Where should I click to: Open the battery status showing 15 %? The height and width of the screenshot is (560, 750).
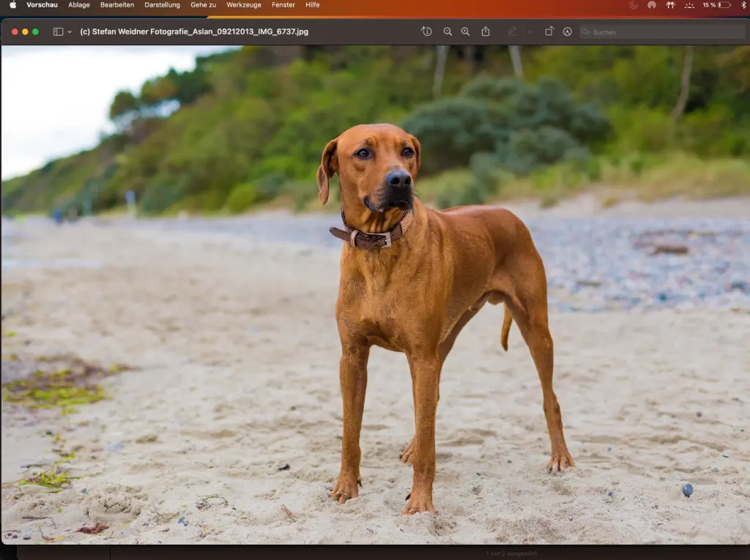point(716,5)
